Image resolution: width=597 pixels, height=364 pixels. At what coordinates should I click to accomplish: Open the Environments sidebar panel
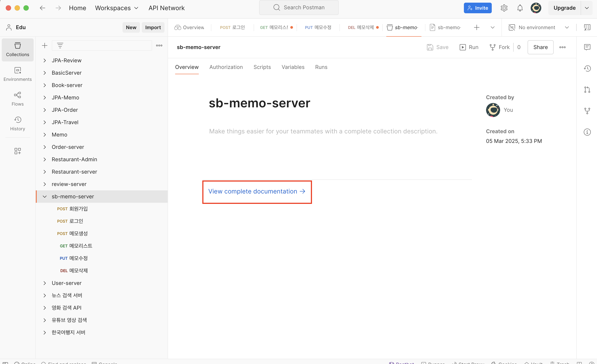pos(17,74)
